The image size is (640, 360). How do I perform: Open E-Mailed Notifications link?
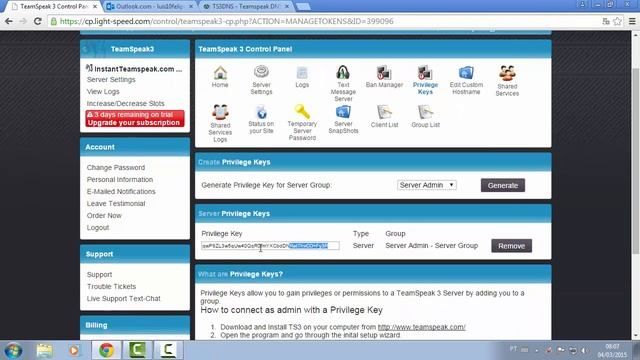(121, 191)
